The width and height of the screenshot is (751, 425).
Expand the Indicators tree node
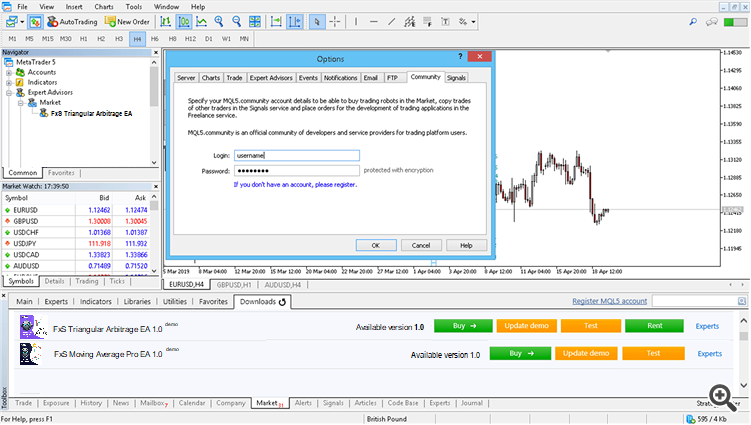9,83
